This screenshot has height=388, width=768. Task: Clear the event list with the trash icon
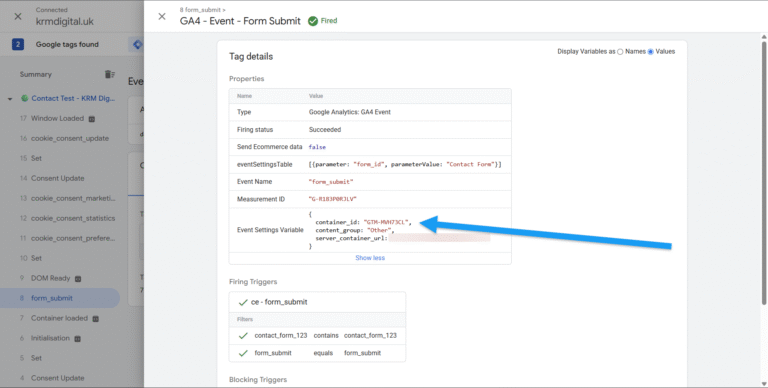pos(109,74)
